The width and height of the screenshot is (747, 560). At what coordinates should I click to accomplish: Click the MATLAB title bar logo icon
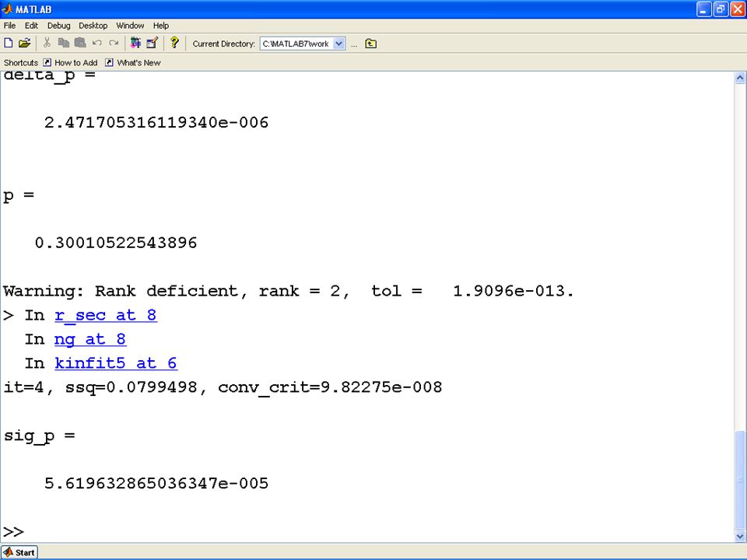point(7,9)
